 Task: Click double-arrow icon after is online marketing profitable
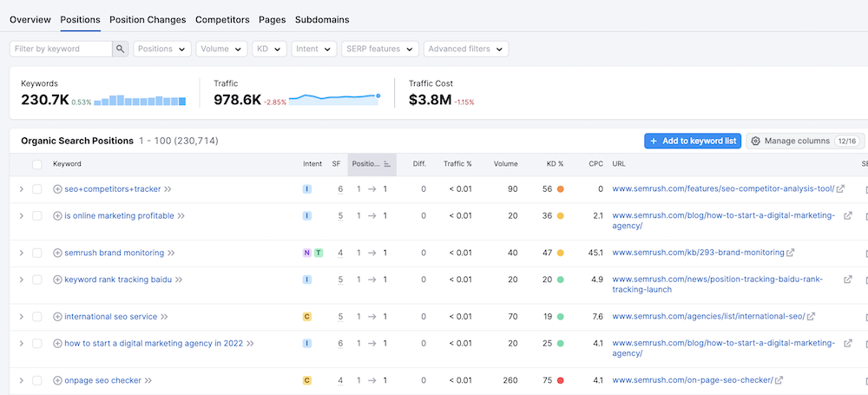click(x=181, y=215)
